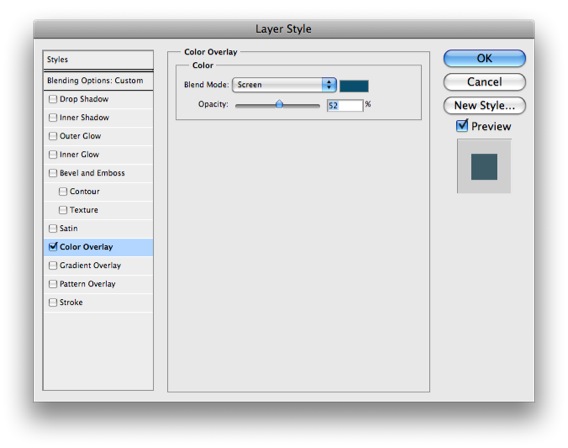This screenshot has height=448, width=568.
Task: Open the Blend Mode Screen dropdown
Action: coord(284,85)
